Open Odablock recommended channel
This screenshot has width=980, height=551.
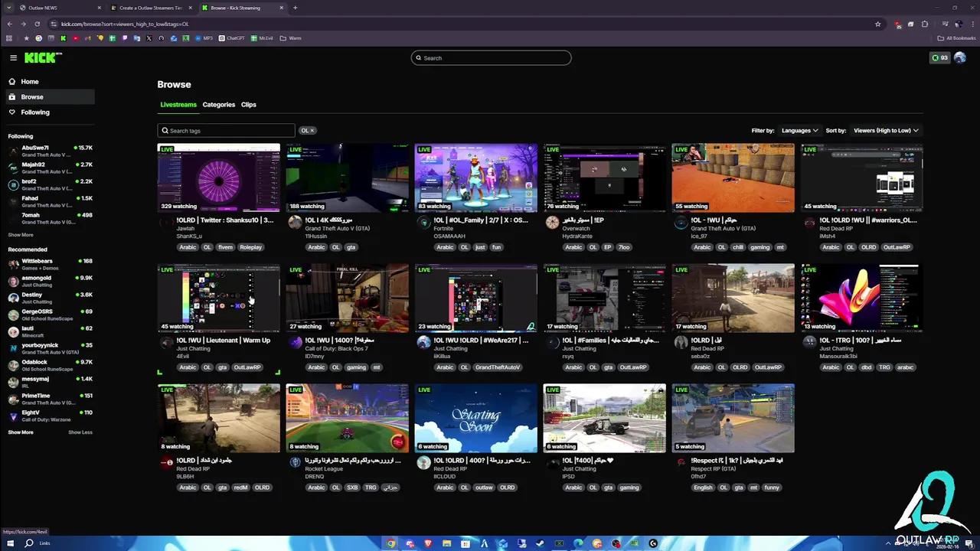click(x=50, y=365)
